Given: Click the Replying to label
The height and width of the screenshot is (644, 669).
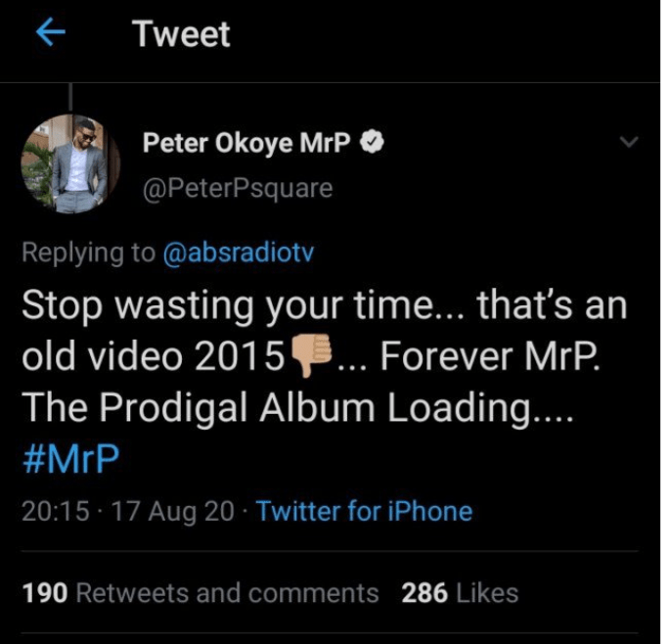Looking at the screenshot, I should [88, 252].
